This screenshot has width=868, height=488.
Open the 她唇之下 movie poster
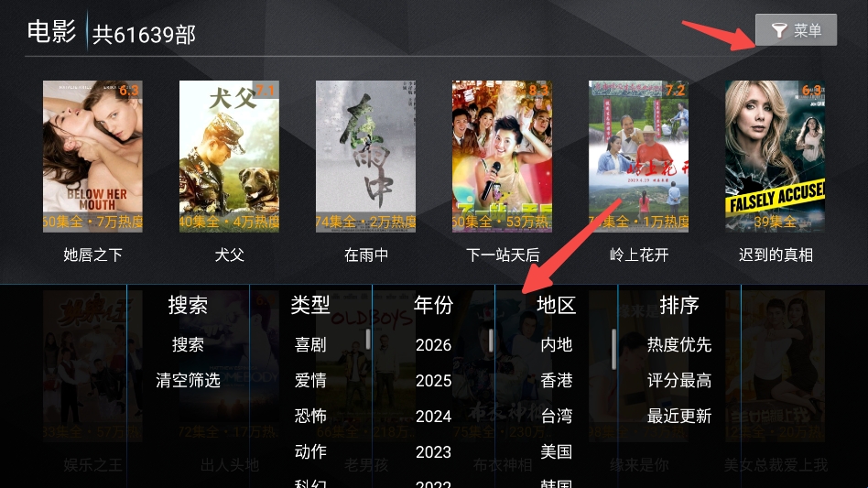point(92,157)
